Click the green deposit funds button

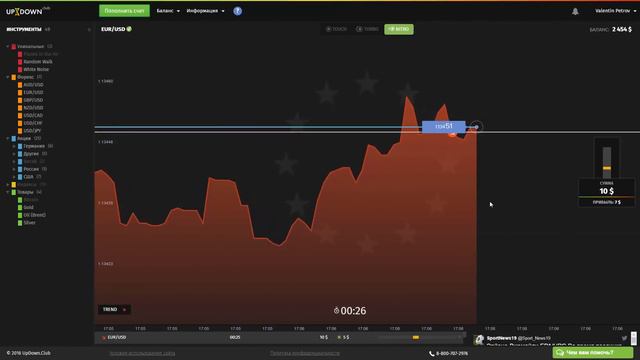click(124, 11)
